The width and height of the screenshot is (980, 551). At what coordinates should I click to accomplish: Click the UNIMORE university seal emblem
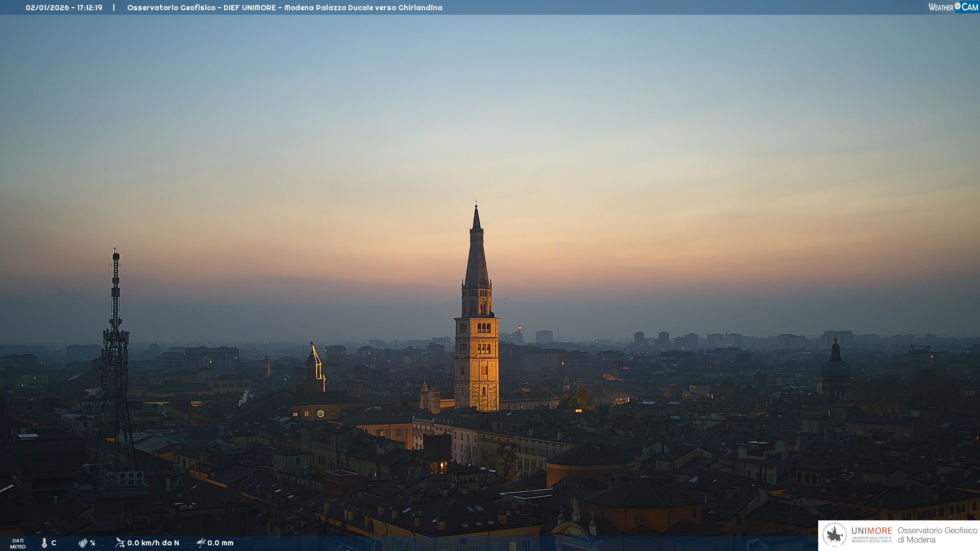(x=835, y=535)
